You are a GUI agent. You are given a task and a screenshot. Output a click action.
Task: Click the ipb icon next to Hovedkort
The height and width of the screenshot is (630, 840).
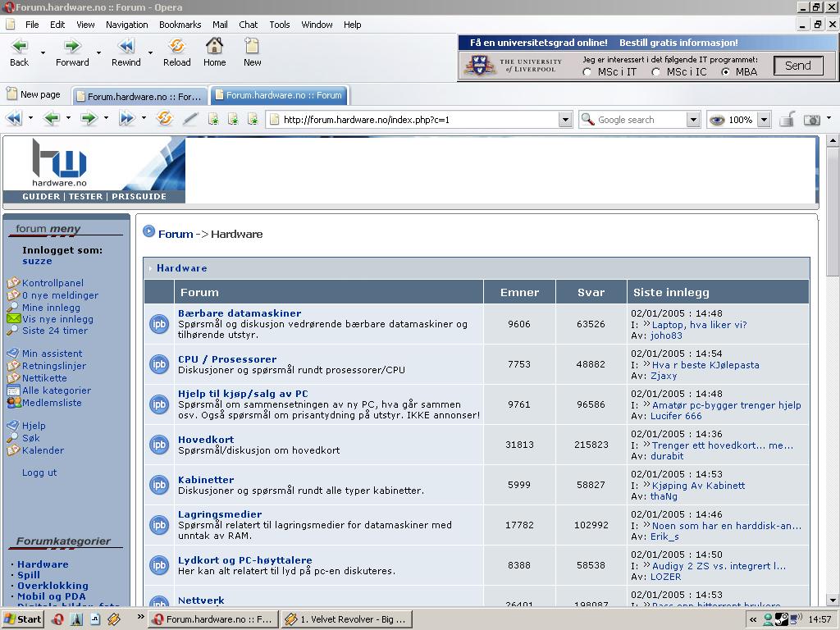tap(159, 445)
